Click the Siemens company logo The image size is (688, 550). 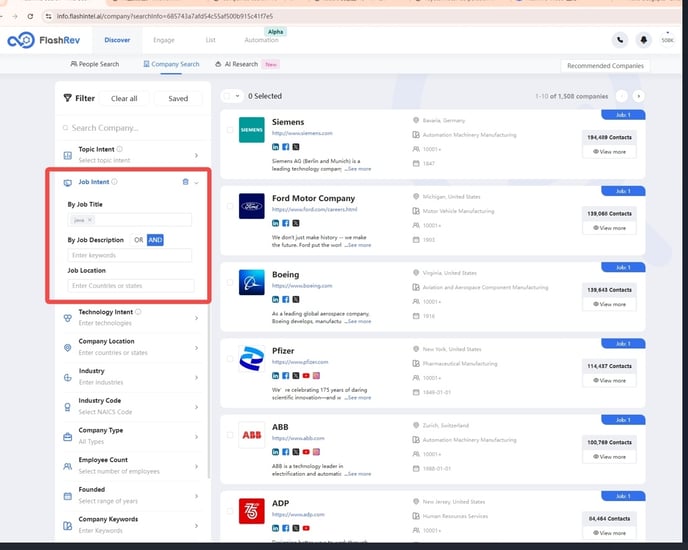[x=251, y=129]
